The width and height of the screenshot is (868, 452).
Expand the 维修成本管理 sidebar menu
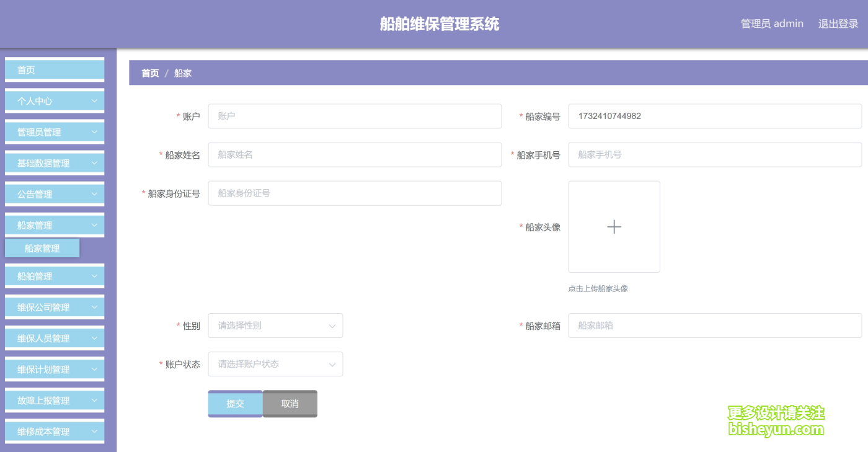pyautogui.click(x=55, y=432)
